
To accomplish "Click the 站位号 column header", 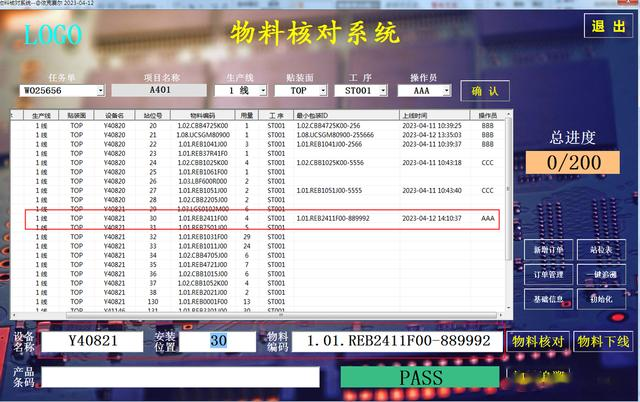I will (x=153, y=115).
